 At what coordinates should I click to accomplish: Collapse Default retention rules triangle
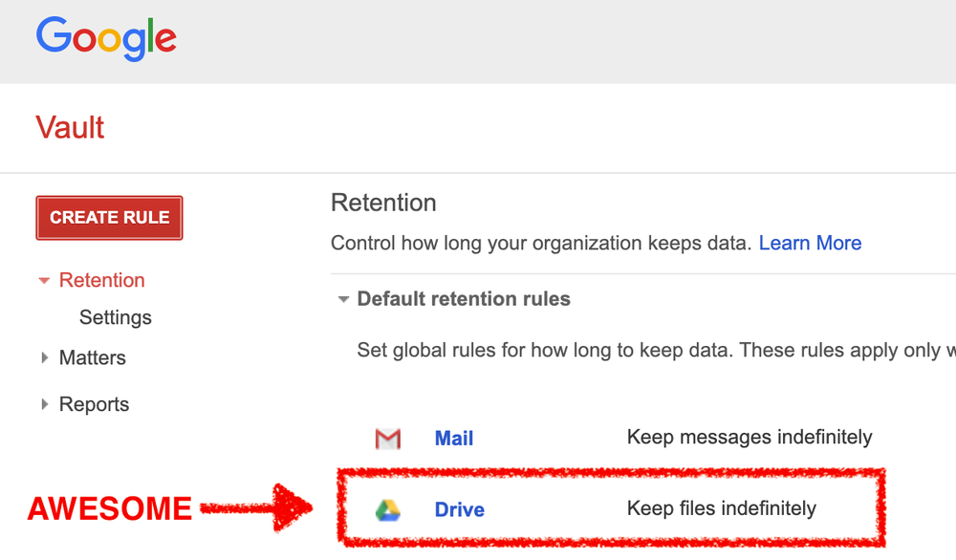click(x=343, y=299)
